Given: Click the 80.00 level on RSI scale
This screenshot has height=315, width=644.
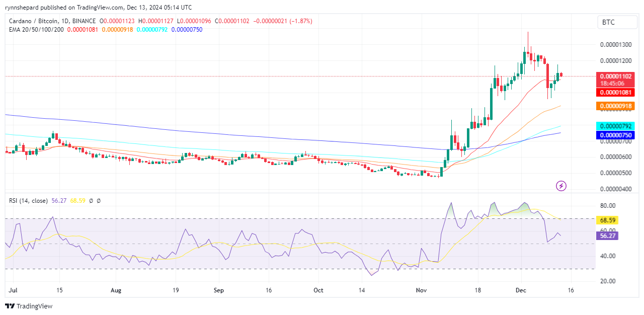Looking at the screenshot, I should [608, 206].
